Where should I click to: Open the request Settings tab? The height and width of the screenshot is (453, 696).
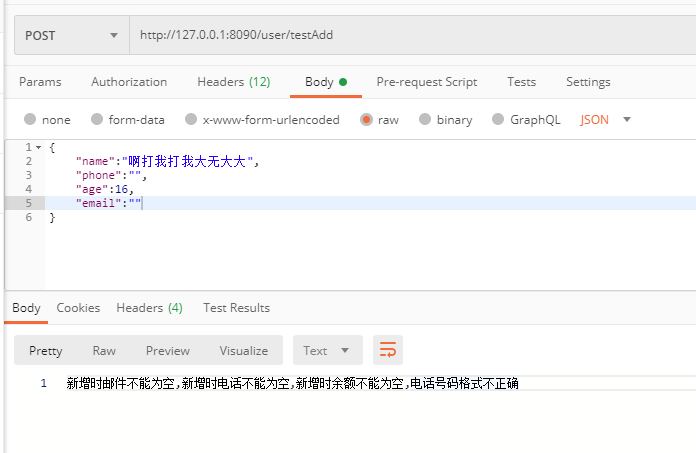588,82
